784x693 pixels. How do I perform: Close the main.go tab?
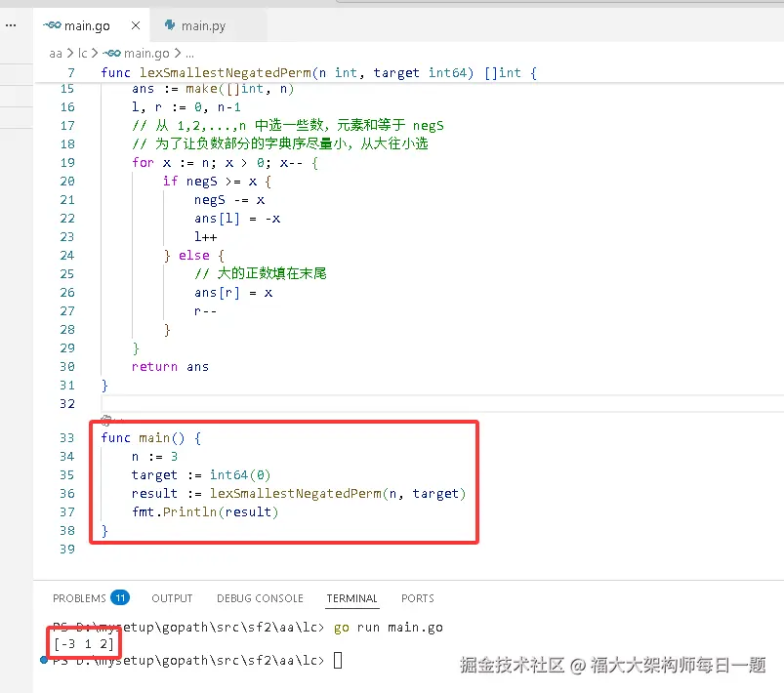coord(136,25)
